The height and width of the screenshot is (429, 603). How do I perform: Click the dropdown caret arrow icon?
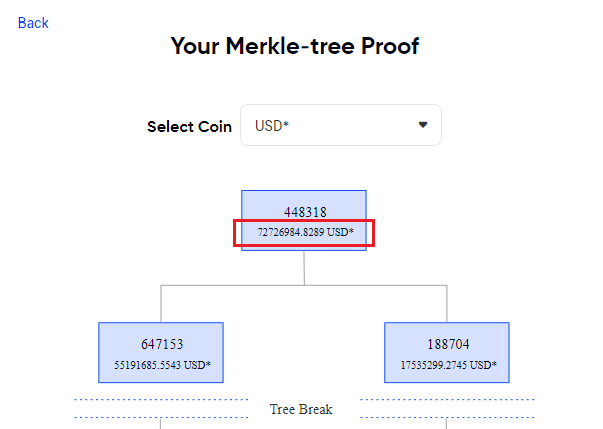422,125
